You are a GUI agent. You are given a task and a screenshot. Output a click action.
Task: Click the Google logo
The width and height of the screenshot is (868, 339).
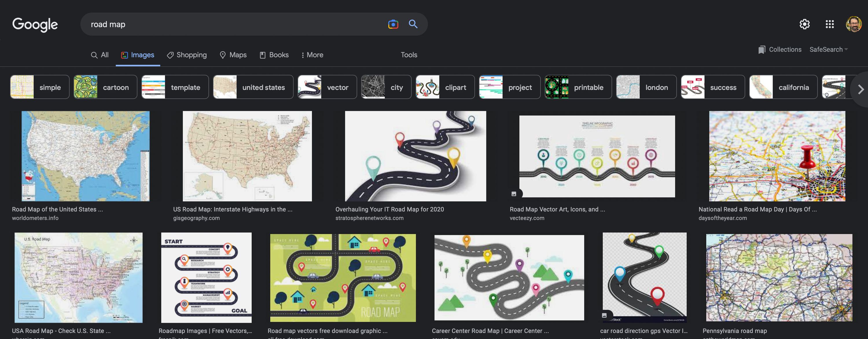coord(35,25)
